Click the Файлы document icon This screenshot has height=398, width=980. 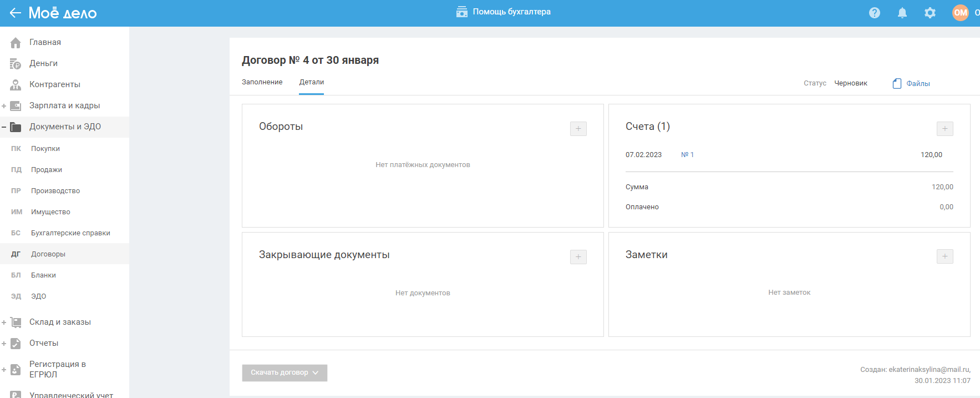(897, 83)
